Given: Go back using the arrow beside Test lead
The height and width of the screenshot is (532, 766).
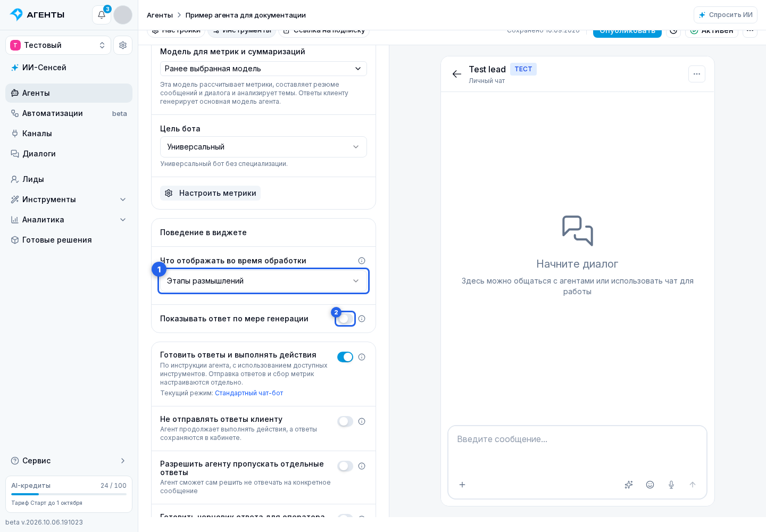Looking at the screenshot, I should point(457,74).
